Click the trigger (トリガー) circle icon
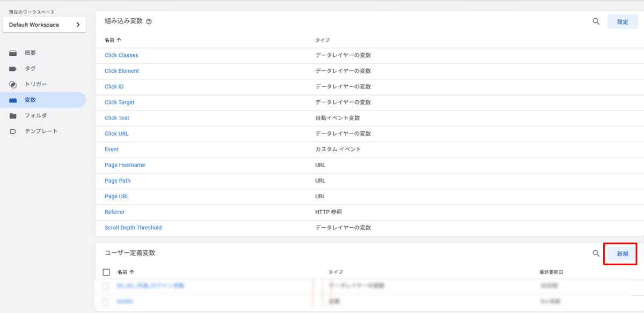The image size is (644, 313). [x=13, y=85]
